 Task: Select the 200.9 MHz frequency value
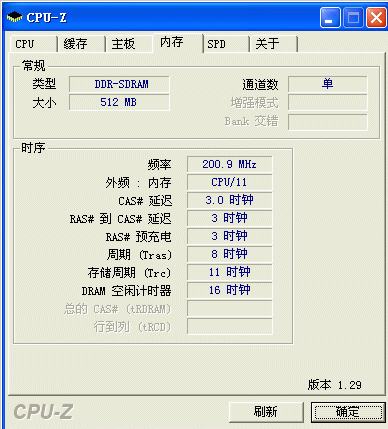click(230, 164)
